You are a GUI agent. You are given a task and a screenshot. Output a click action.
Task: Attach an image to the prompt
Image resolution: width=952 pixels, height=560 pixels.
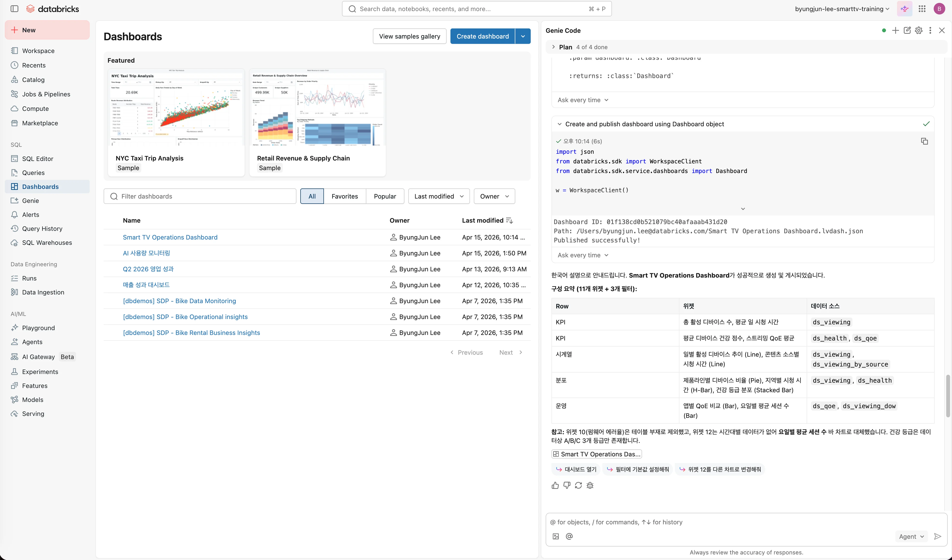tap(556, 536)
